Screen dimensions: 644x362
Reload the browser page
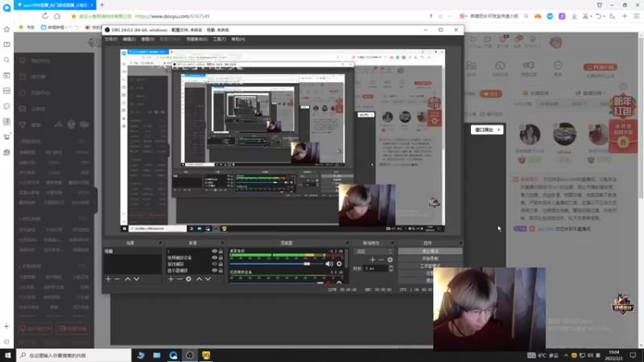coord(45,16)
